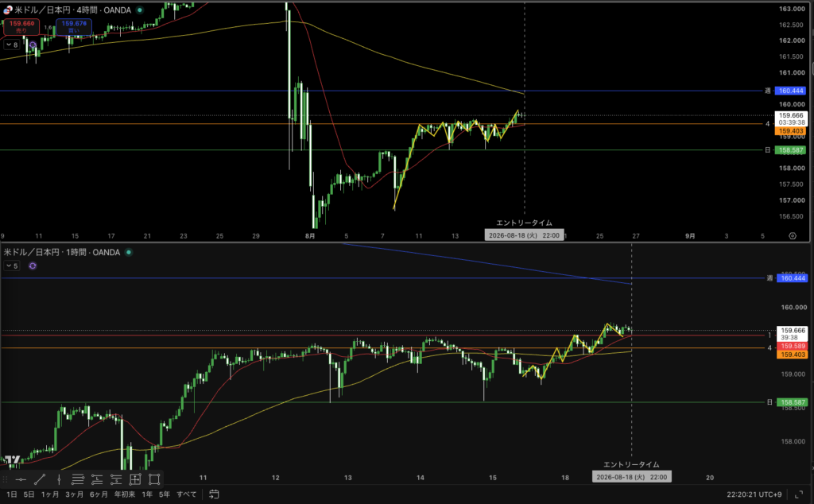Click 160.000 on lower price axis

point(793,308)
